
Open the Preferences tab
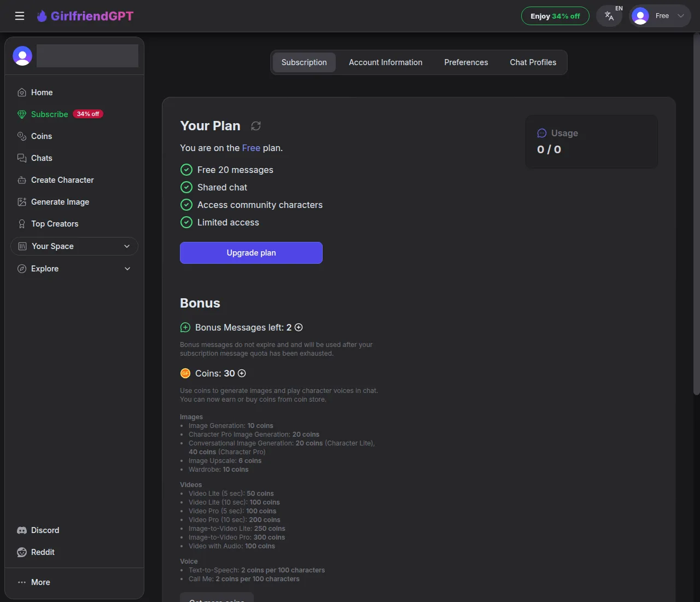(x=466, y=62)
